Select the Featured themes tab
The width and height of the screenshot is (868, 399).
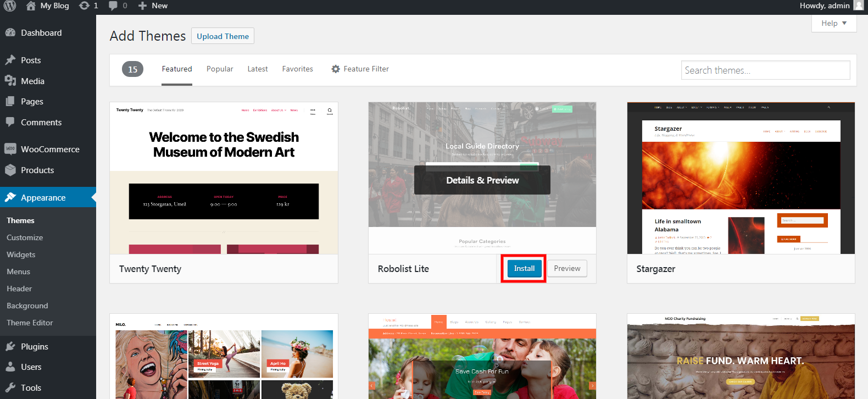(177, 69)
